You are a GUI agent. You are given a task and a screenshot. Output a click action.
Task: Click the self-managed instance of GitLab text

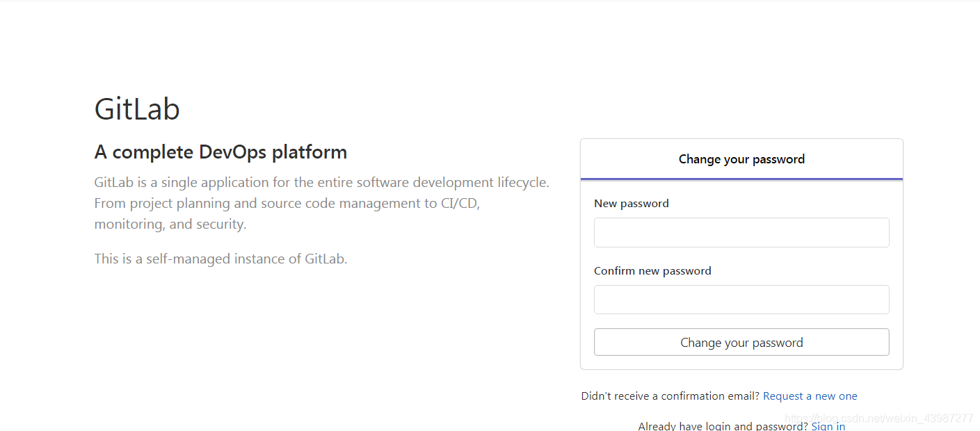tap(220, 259)
